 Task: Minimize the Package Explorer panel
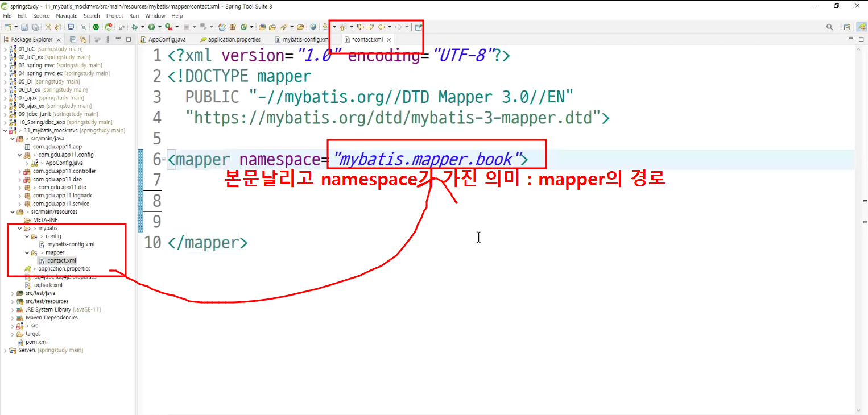point(118,39)
